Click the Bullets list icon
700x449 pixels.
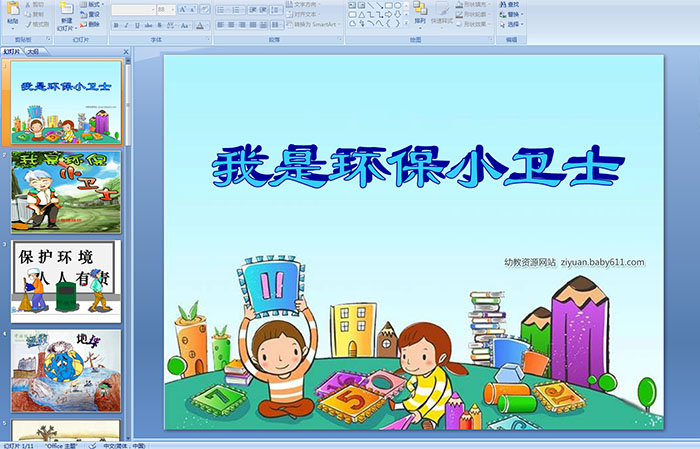click(x=223, y=9)
